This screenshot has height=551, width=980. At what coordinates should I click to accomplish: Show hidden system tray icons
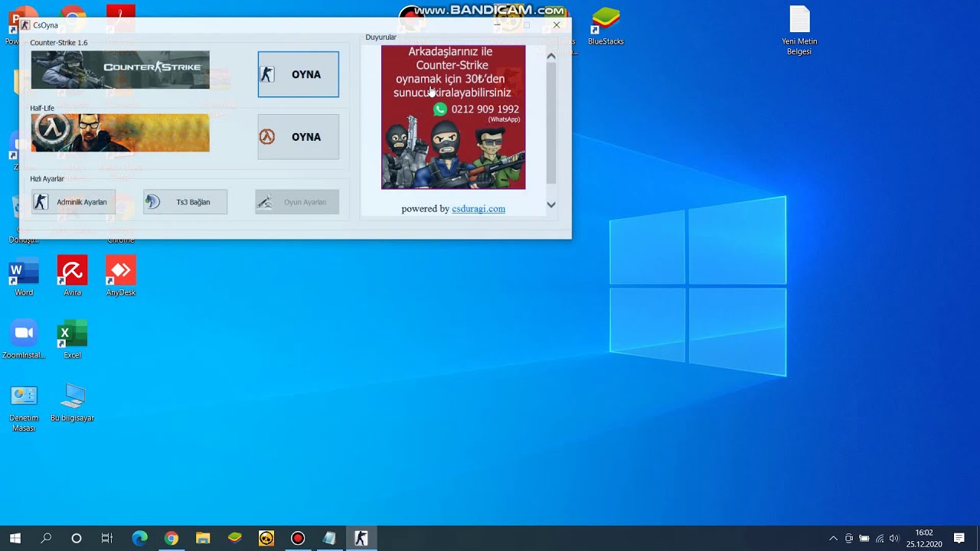tap(833, 539)
